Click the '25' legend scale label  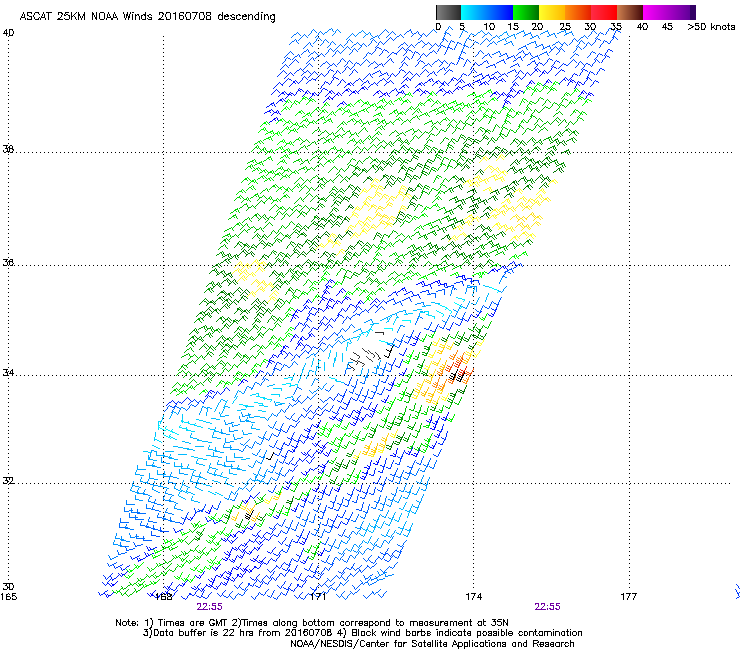(x=565, y=27)
